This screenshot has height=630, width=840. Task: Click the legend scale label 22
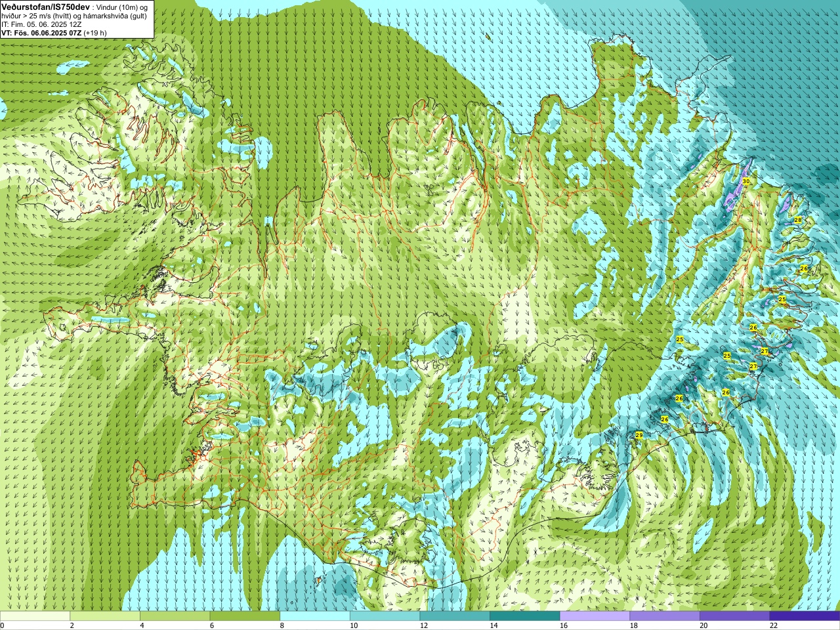[x=774, y=625]
